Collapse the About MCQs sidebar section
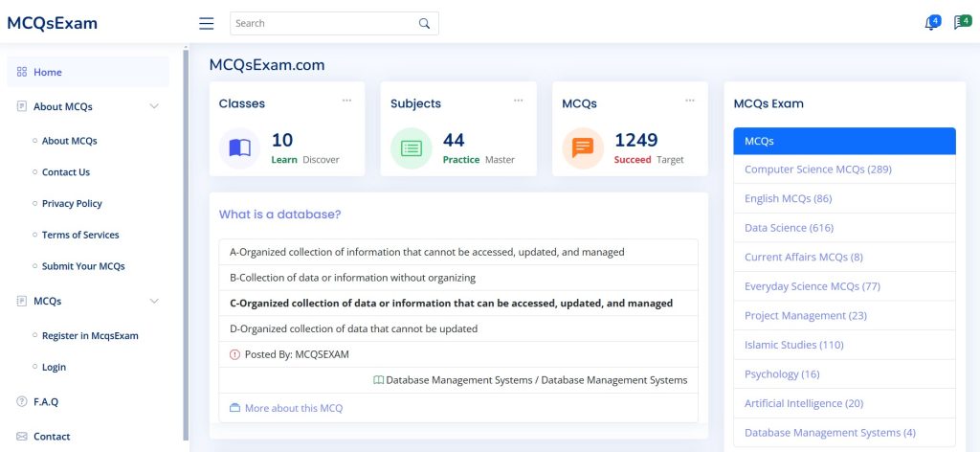 [x=154, y=106]
